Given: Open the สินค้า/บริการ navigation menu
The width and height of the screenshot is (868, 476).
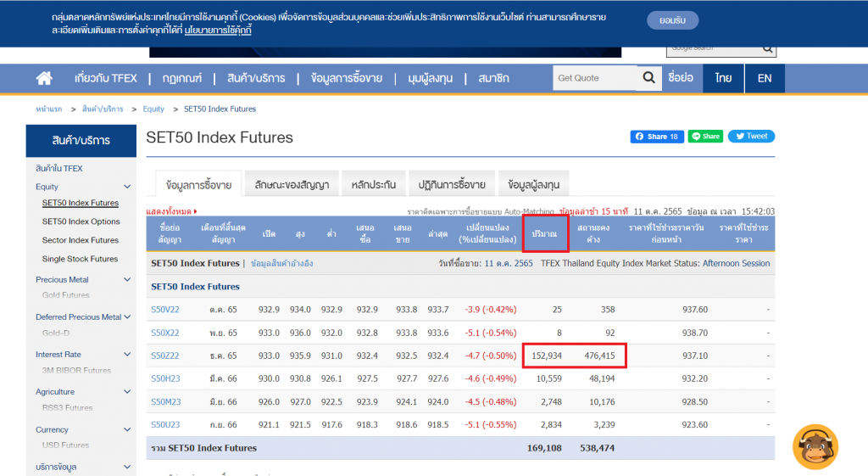Looking at the screenshot, I should pyautogui.click(x=256, y=78).
